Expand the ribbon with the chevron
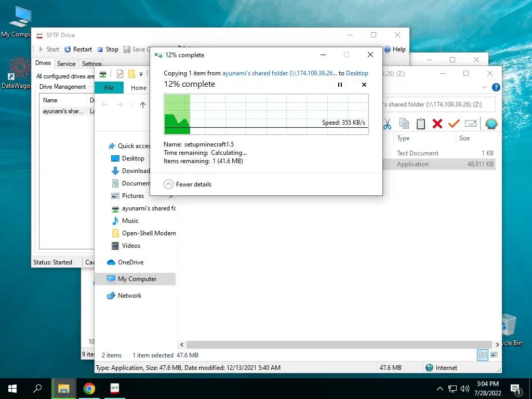This screenshot has height=399, width=532. point(485,87)
